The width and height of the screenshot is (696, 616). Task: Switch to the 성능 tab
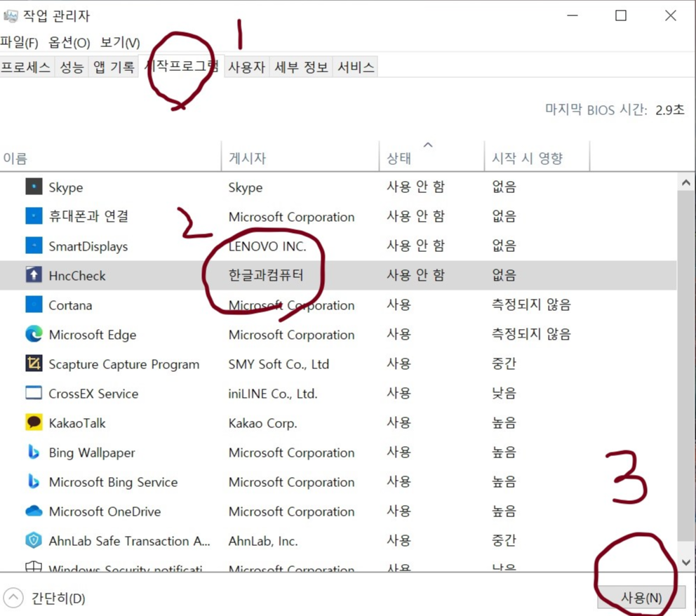[x=72, y=67]
